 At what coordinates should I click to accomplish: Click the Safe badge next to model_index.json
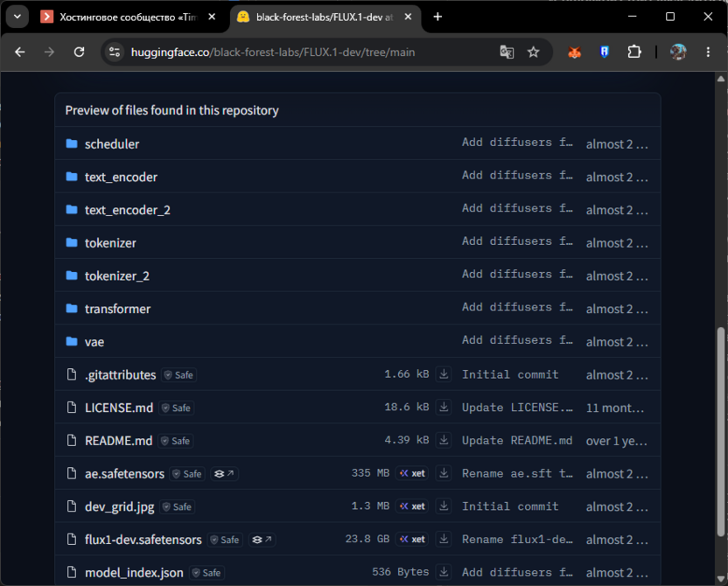207,573
